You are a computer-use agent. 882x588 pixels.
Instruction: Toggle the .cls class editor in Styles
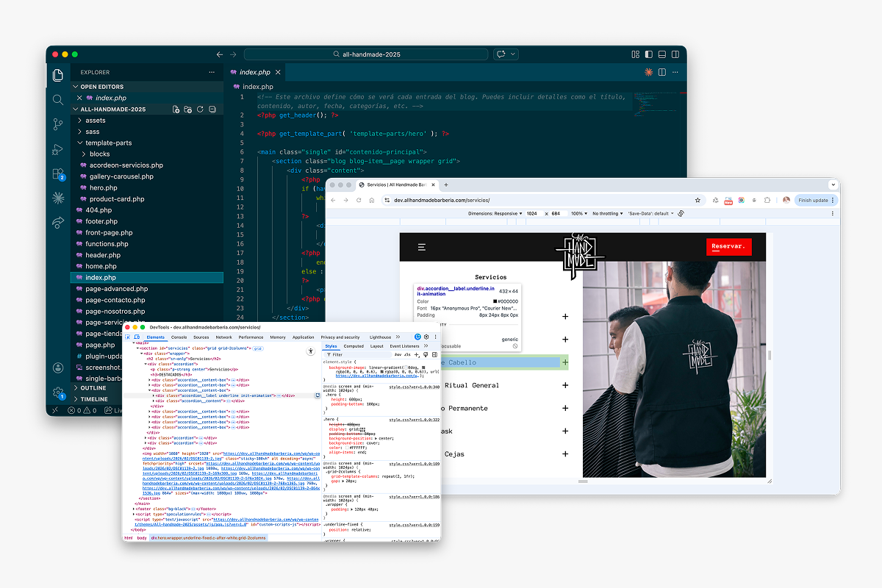(407, 354)
